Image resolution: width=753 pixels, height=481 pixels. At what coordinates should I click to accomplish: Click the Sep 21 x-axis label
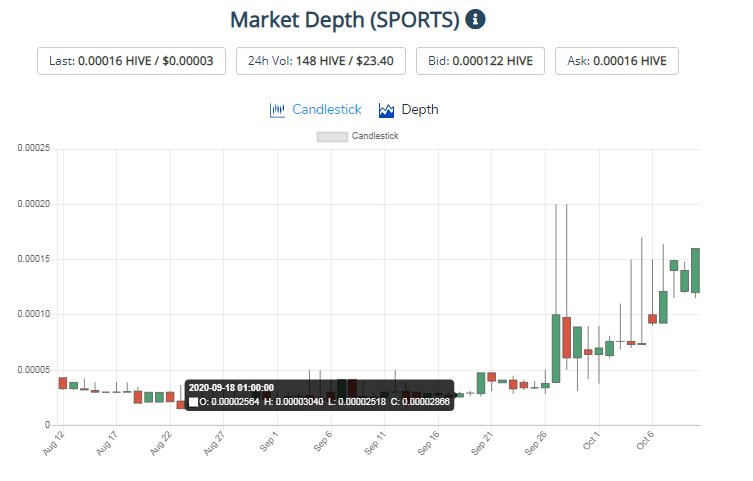click(482, 443)
